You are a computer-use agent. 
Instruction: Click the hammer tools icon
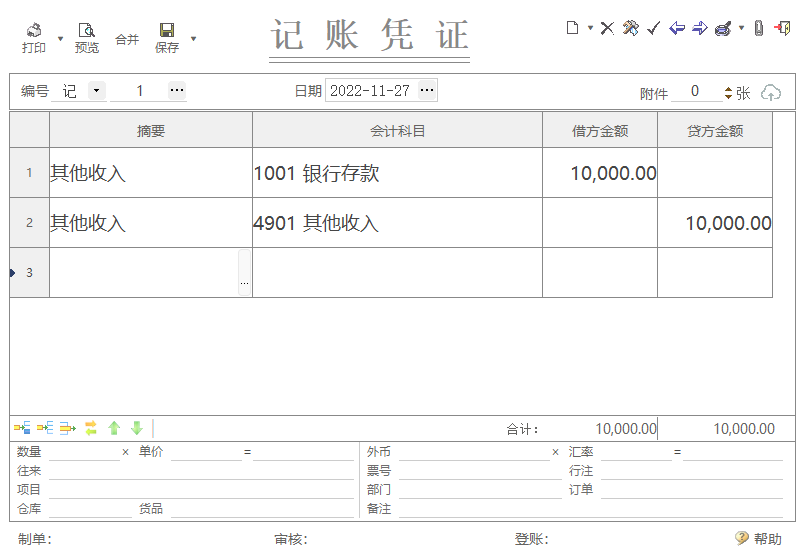click(630, 28)
